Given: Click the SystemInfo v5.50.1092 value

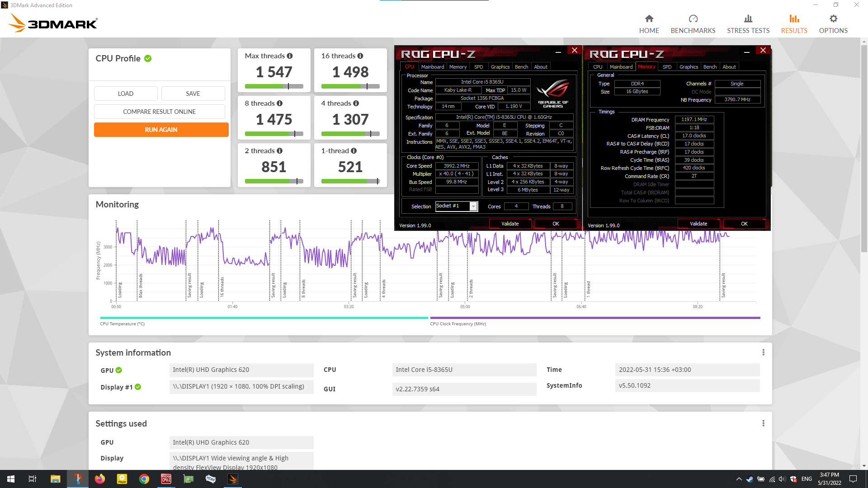Looking at the screenshot, I should pyautogui.click(x=687, y=386).
